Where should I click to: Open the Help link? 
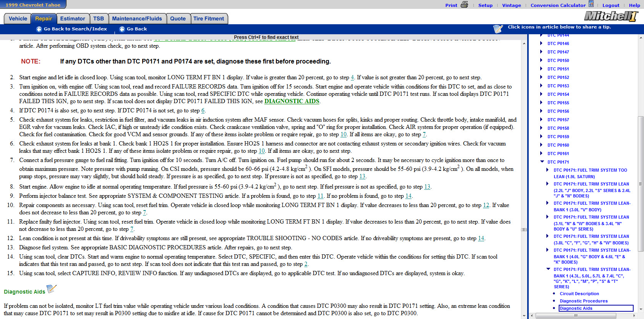coord(634,5)
